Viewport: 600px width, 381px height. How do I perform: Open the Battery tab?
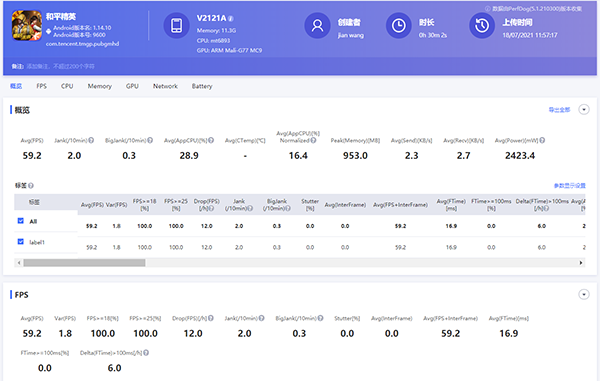point(202,86)
